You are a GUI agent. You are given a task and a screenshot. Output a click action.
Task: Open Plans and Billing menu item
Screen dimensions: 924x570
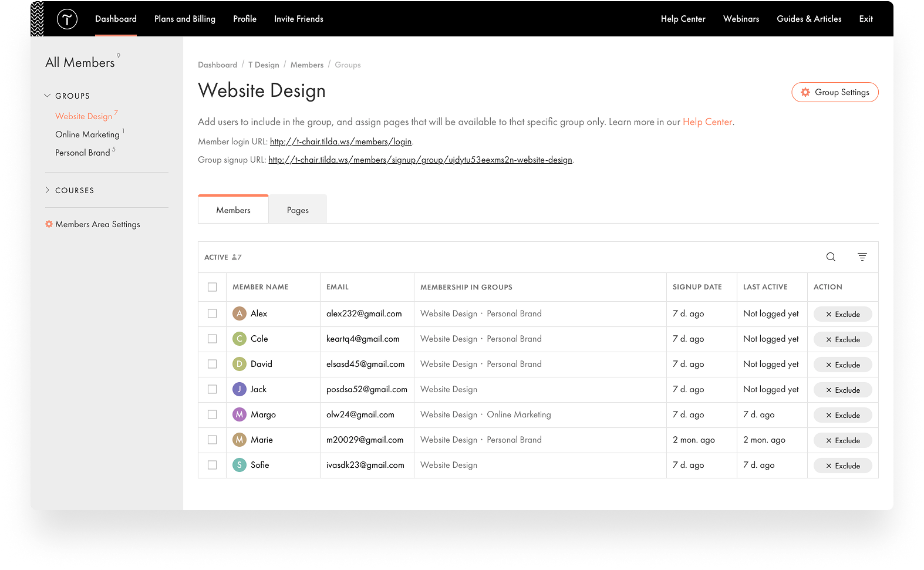tap(185, 19)
